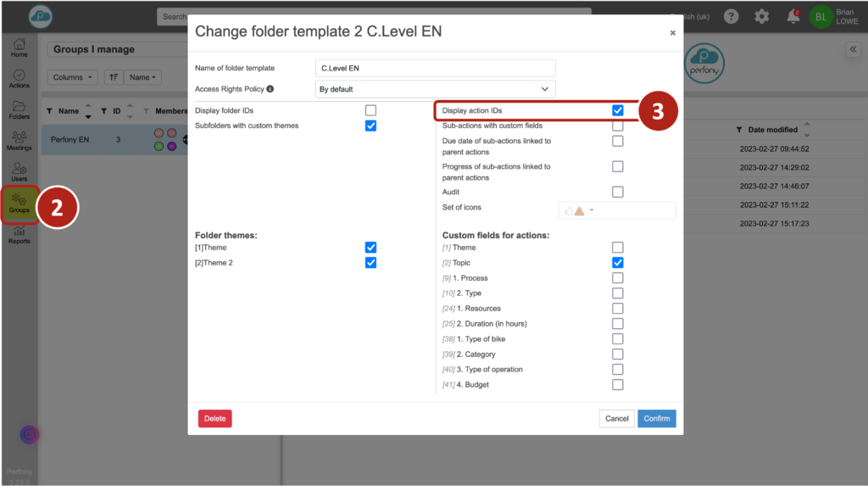This screenshot has height=486, width=868.
Task: Go to Actions in the sidebar
Action: click(19, 78)
